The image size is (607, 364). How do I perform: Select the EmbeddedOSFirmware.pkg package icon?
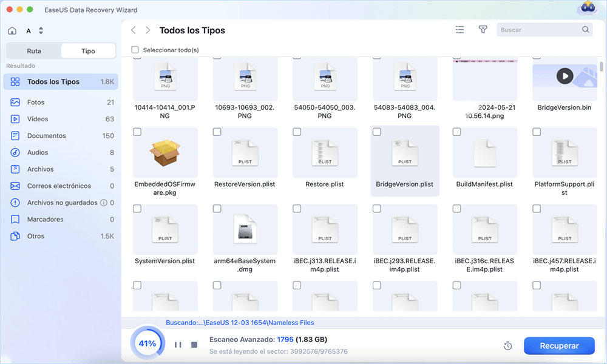165,153
